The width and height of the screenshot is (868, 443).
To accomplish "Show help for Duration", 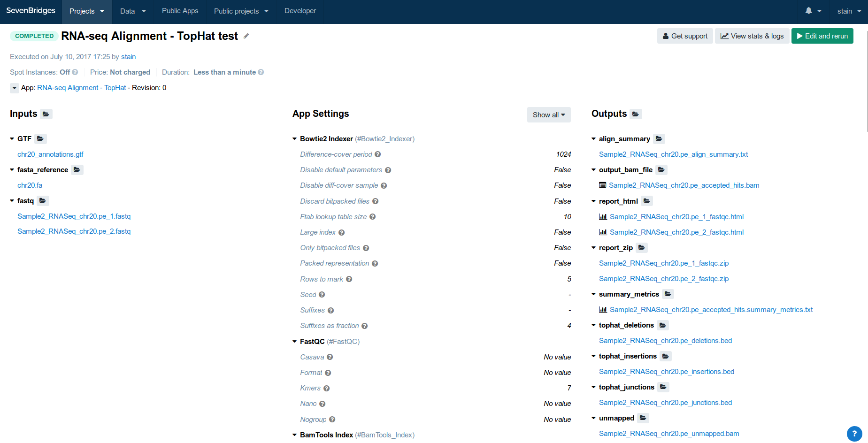I will (x=261, y=72).
